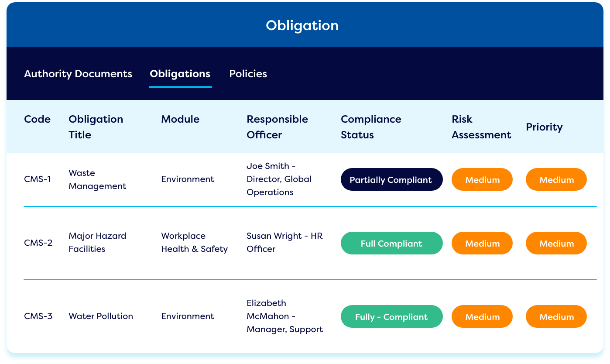Select CMS-3 Medium risk assessment badge
The width and height of the screenshot is (610, 364).
pos(482,316)
